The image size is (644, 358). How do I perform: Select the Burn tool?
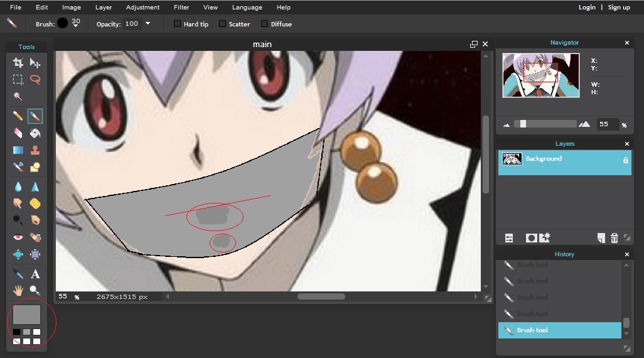point(35,220)
